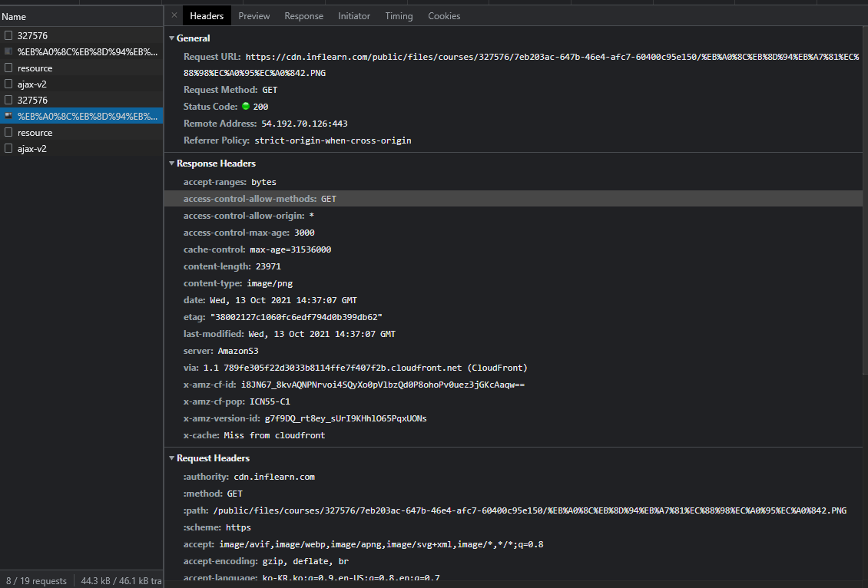Click the file icon beside the bottom ajax-v2 request
868x588 pixels.
pyautogui.click(x=8, y=148)
